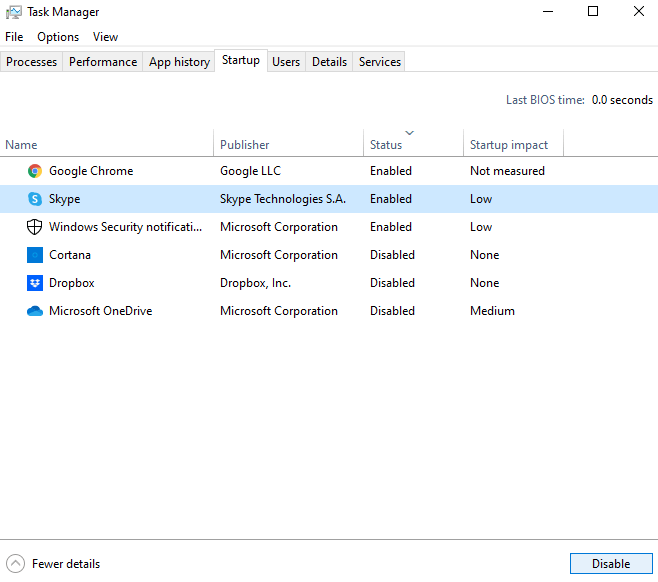Select the Dropbox name text
Image resolution: width=658 pixels, height=582 pixels.
click(x=72, y=283)
